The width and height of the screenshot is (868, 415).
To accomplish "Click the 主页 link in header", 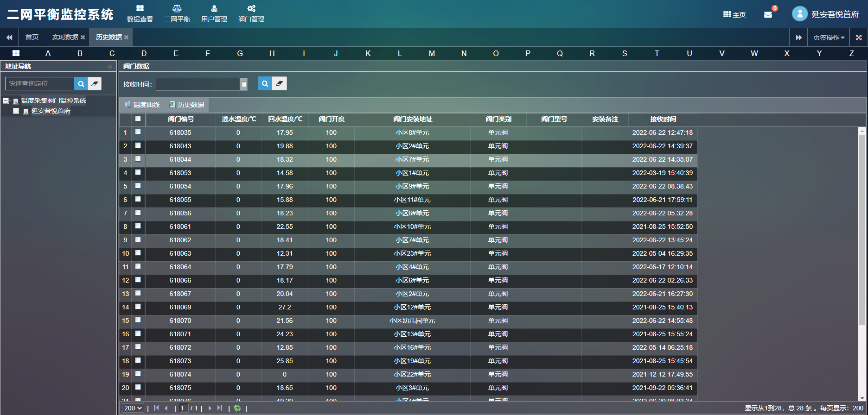I will [734, 15].
